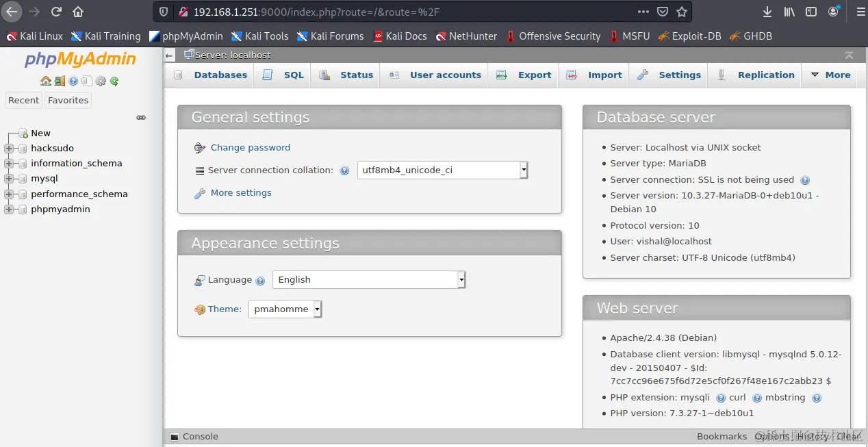Open the Import tab

point(595,75)
